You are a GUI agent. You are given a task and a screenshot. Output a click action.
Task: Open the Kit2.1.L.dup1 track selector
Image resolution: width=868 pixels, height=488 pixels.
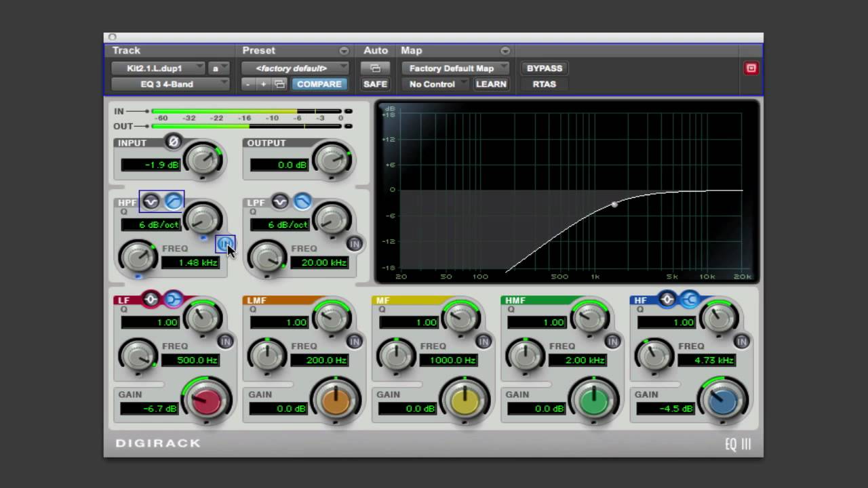tap(158, 68)
